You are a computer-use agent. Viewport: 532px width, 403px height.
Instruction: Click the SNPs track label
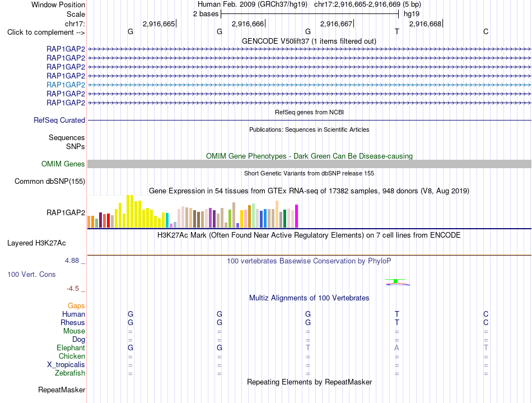pyautogui.click(x=76, y=146)
